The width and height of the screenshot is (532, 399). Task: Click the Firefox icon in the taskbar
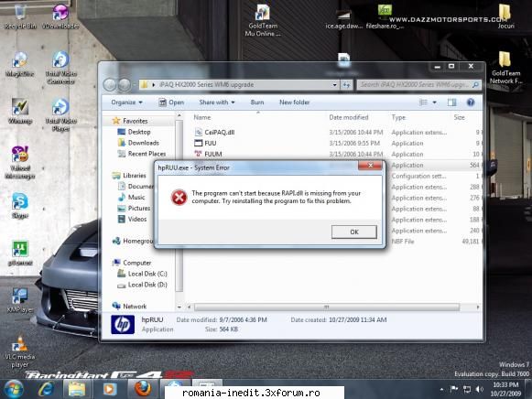point(143,388)
